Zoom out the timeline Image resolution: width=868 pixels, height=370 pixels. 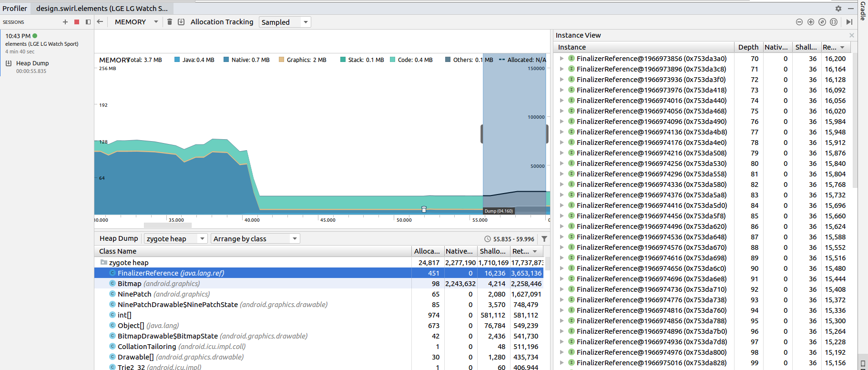799,22
